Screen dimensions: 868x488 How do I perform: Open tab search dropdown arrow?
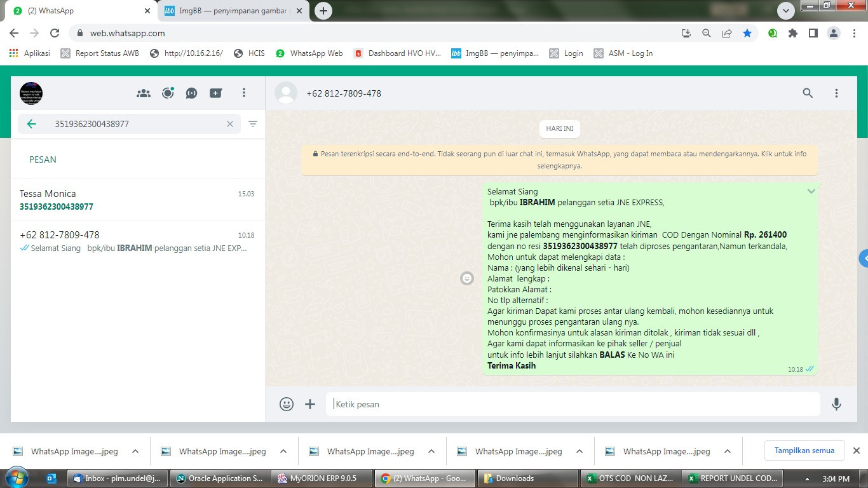click(786, 11)
